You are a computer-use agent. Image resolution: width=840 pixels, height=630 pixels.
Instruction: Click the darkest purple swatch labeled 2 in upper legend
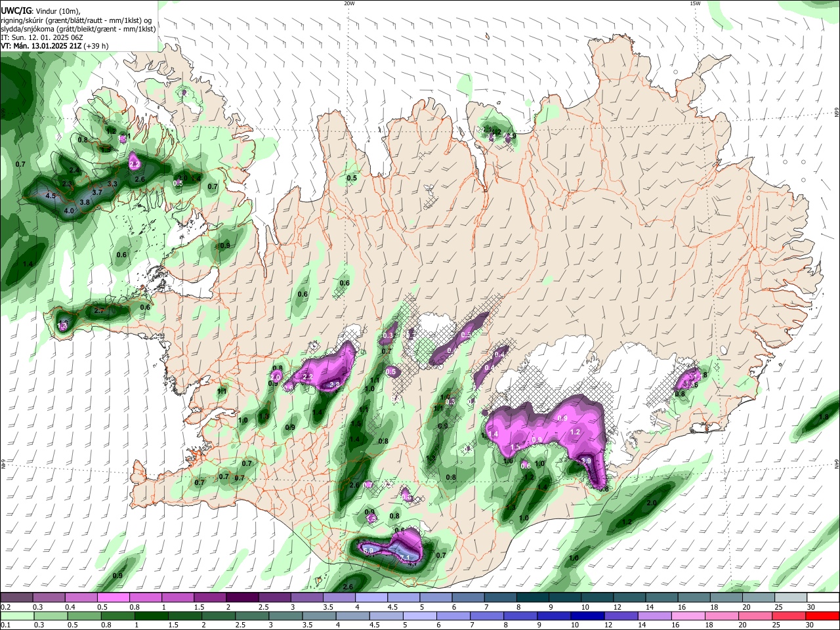241,597
